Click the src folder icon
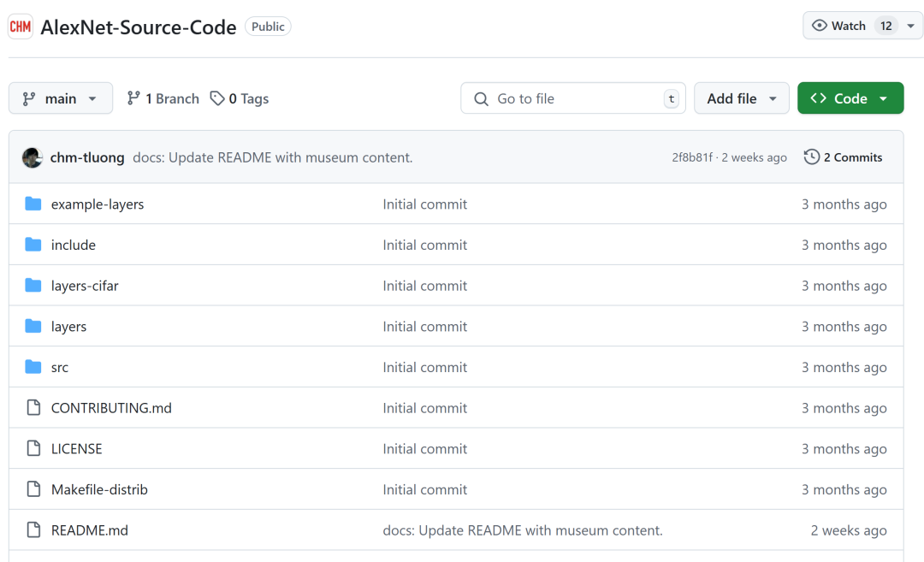This screenshot has height=562, width=924. click(x=33, y=366)
